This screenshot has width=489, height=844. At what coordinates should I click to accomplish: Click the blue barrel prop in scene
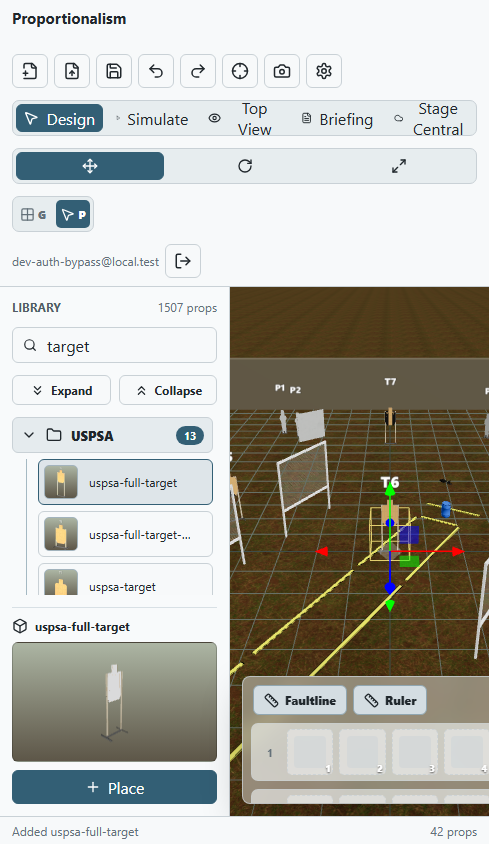pyautogui.click(x=446, y=509)
